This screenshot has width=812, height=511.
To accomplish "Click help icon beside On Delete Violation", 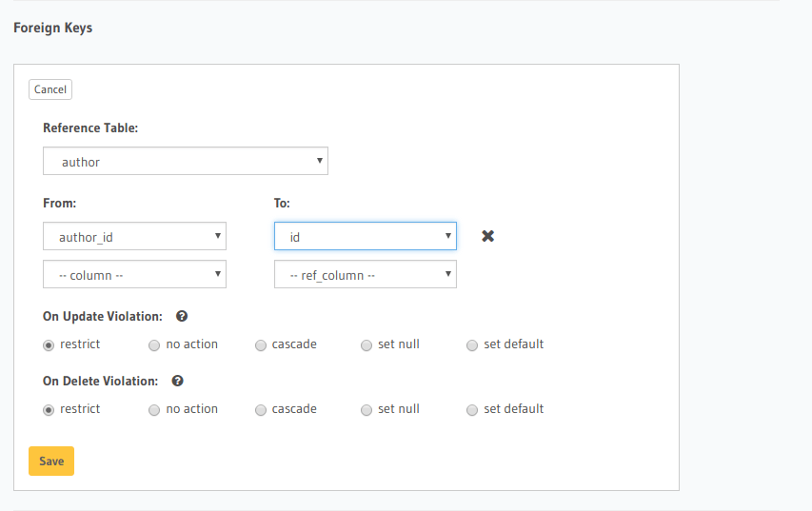I will coord(177,381).
